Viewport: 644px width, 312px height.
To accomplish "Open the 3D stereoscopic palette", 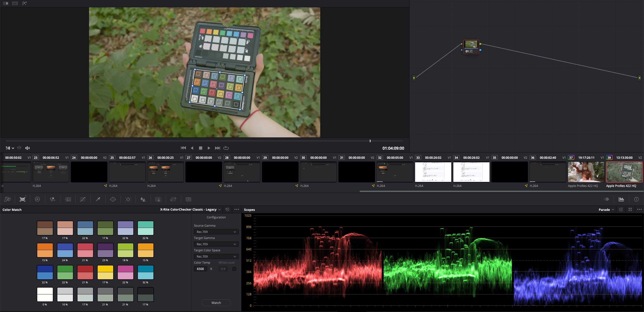I will tap(188, 199).
